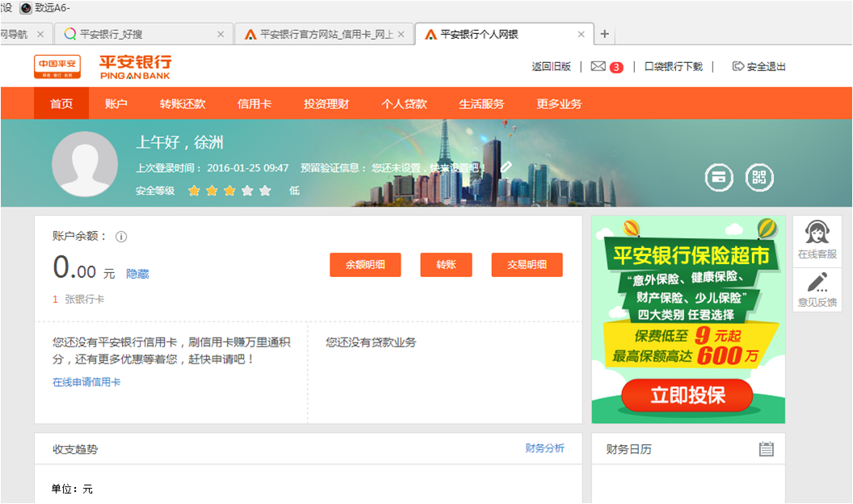Viewport: 853px width, 504px height.
Task: Open the 信用卡 menu
Action: click(x=254, y=104)
